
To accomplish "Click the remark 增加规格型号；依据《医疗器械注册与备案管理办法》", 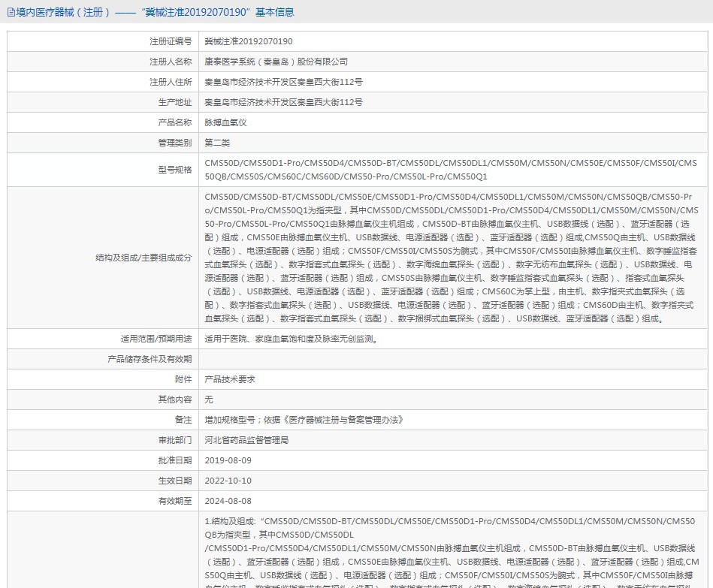I will click(305, 420).
